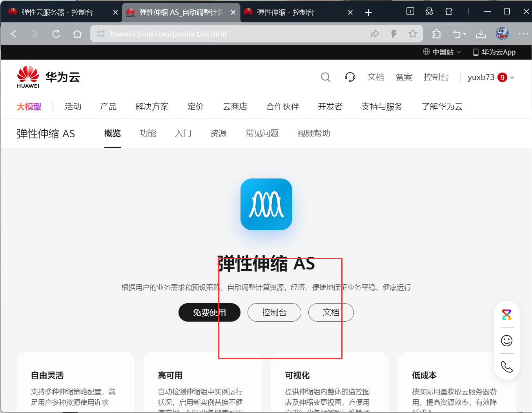Open the 大模型 nav item

pos(29,107)
